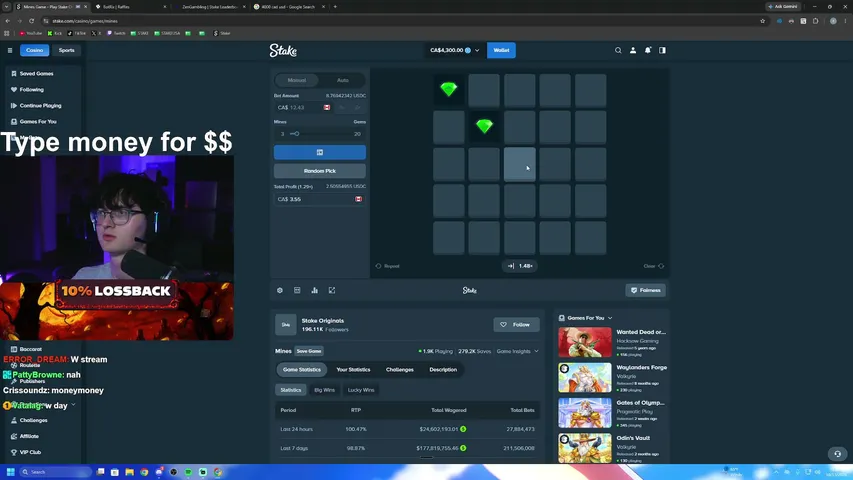The width and height of the screenshot is (853, 480).
Task: Open live stats bar-chart icon
Action: point(314,290)
